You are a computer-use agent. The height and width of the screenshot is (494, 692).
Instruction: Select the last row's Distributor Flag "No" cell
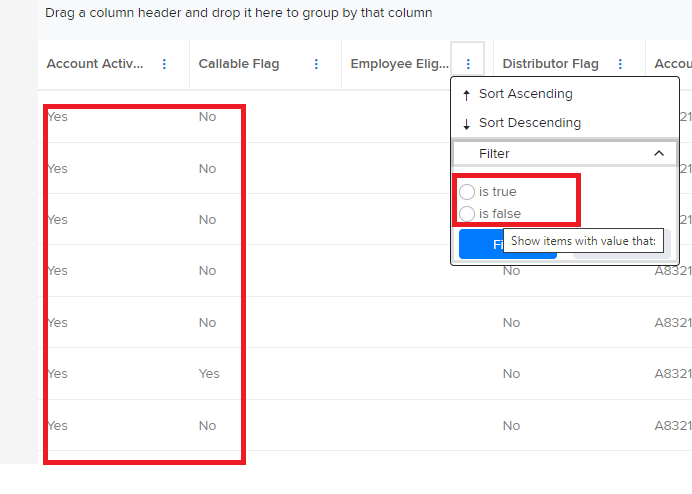point(511,425)
